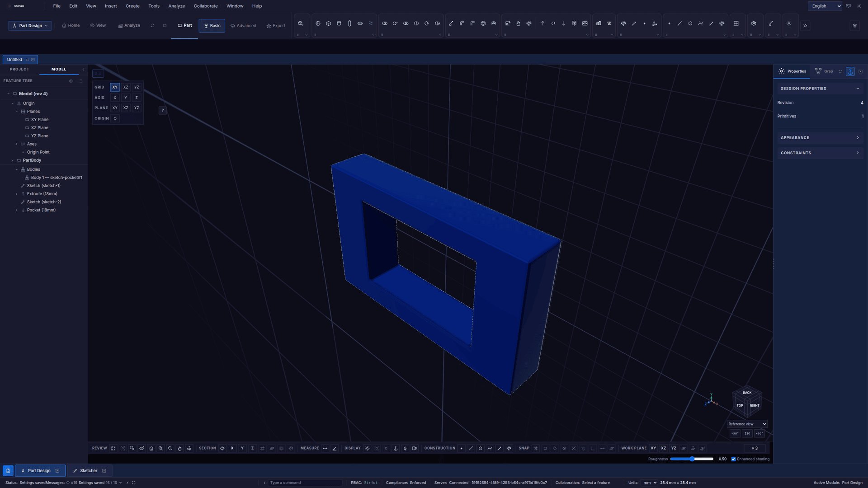Toggle the YZ plane visibility in PLANE row
The width and height of the screenshot is (868, 488).
(137, 108)
